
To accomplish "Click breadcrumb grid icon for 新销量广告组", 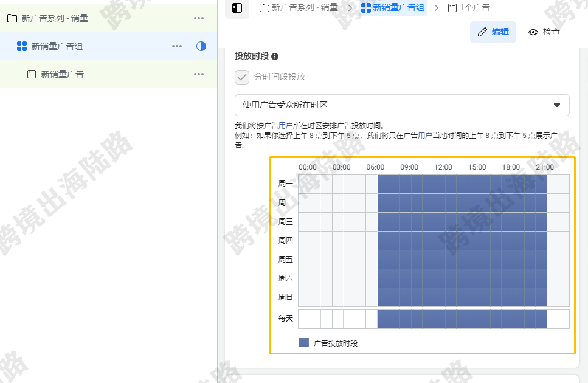I will tap(366, 7).
